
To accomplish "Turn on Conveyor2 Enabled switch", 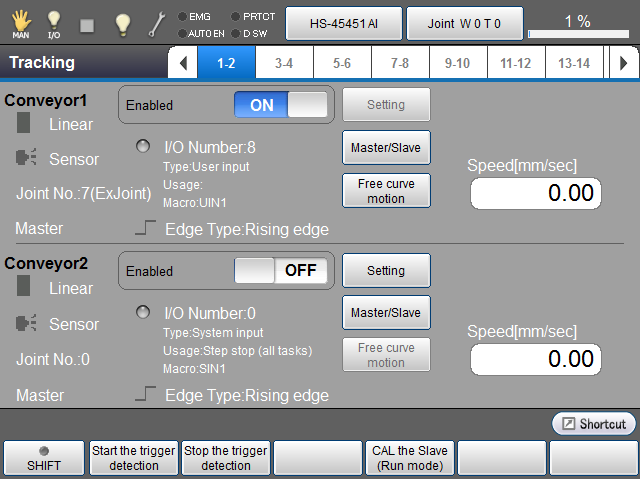I will click(x=281, y=270).
